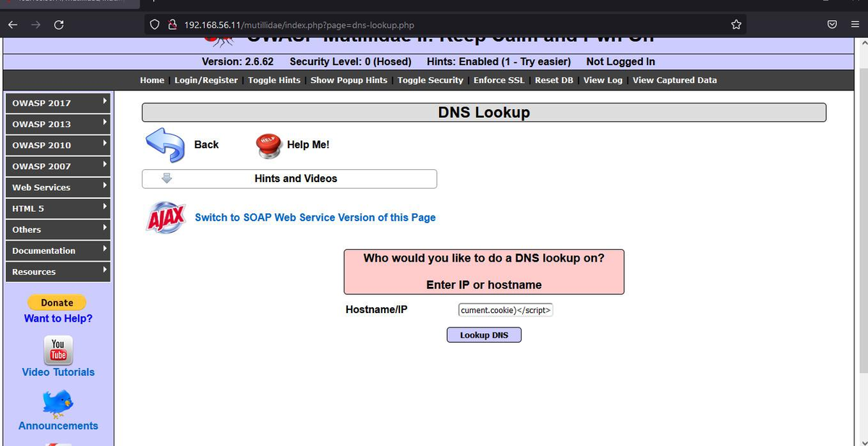The width and height of the screenshot is (868, 446).
Task: Expand the OWASP 2010 menu
Action: [58, 145]
